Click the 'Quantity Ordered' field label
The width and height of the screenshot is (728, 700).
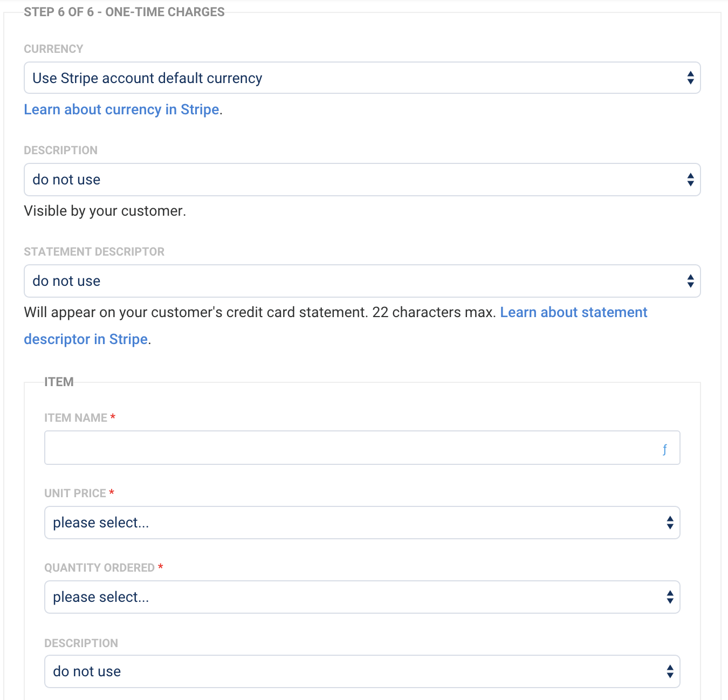point(99,568)
